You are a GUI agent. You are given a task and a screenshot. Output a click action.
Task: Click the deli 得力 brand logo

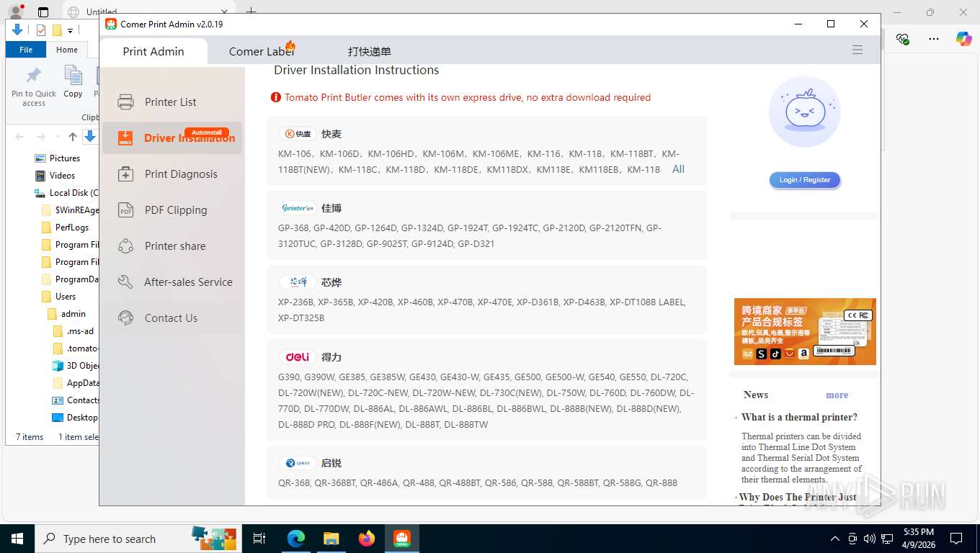click(298, 356)
